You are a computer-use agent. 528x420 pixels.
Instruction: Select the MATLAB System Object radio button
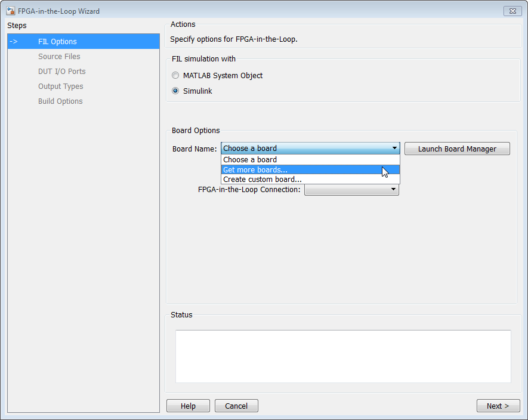coord(175,75)
